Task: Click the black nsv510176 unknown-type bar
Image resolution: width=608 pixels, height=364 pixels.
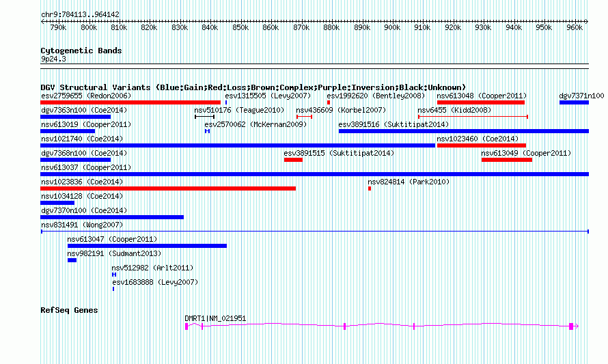Action: coord(204,117)
